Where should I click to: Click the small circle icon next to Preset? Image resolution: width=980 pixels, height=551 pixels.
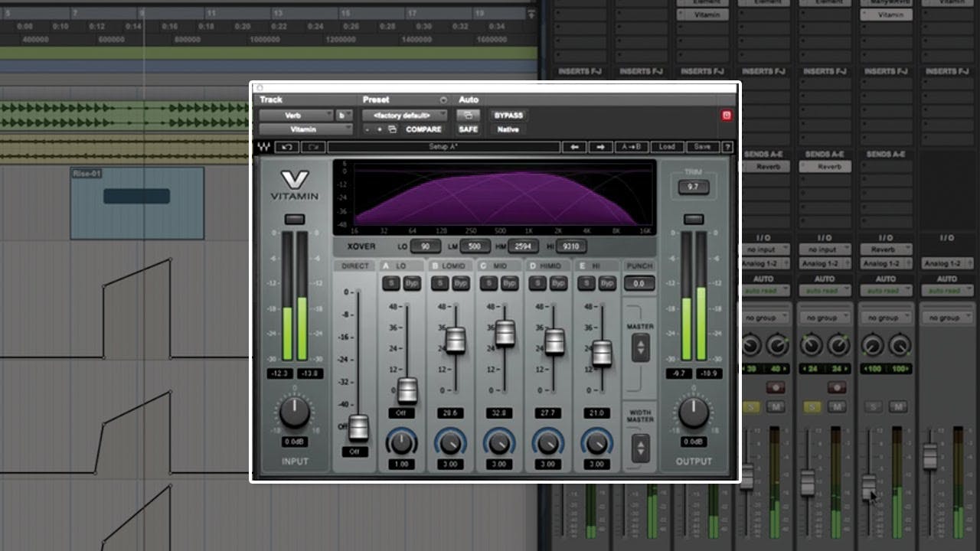tap(443, 100)
